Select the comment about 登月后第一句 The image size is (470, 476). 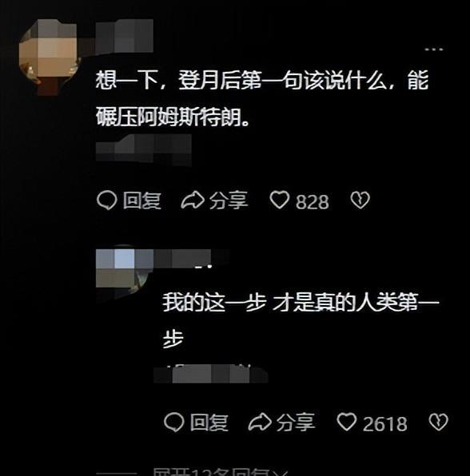click(262, 98)
